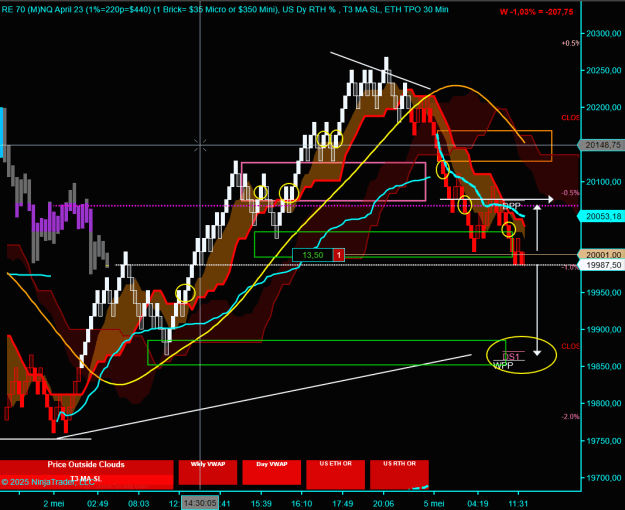Viewport: 625px width, 510px height.
Task: Click the 19987,50 last price marker
Action: [601, 265]
